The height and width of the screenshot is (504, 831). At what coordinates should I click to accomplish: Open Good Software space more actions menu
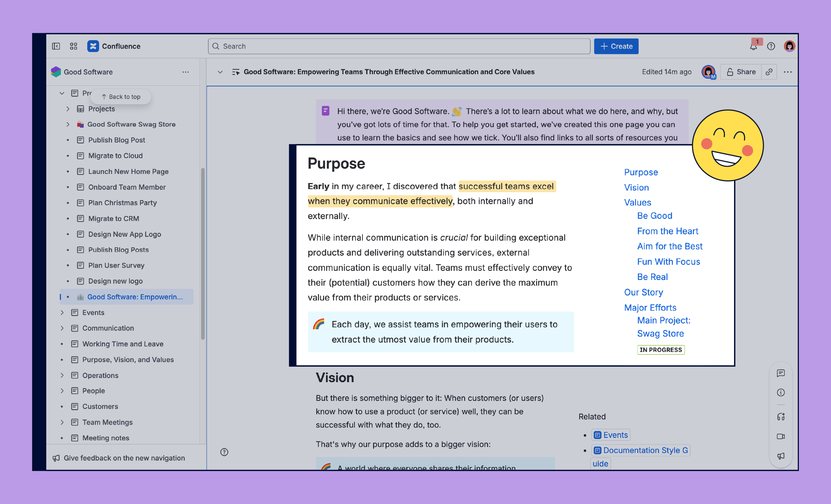pos(186,72)
